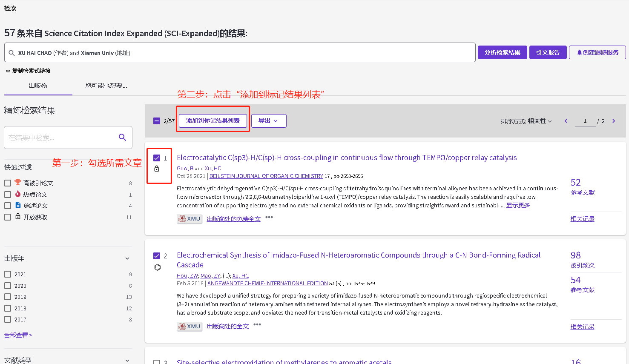Switch to the 您可能也想要 tab
Screen dimensions: 629x364
click(106, 86)
